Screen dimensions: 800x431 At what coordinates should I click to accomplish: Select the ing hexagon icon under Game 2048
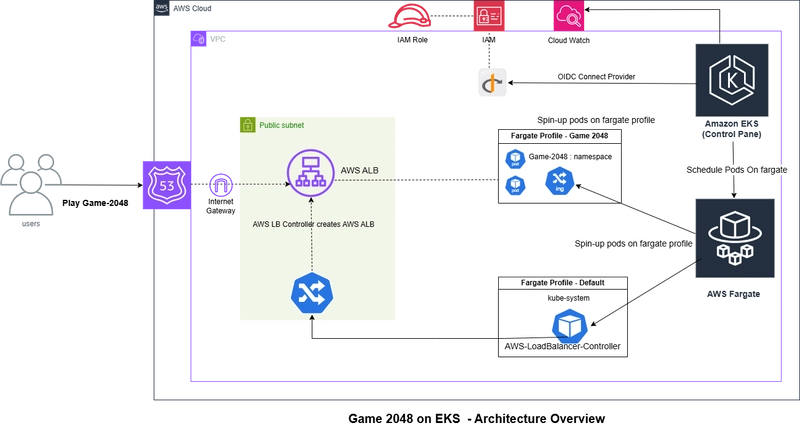pos(558,181)
